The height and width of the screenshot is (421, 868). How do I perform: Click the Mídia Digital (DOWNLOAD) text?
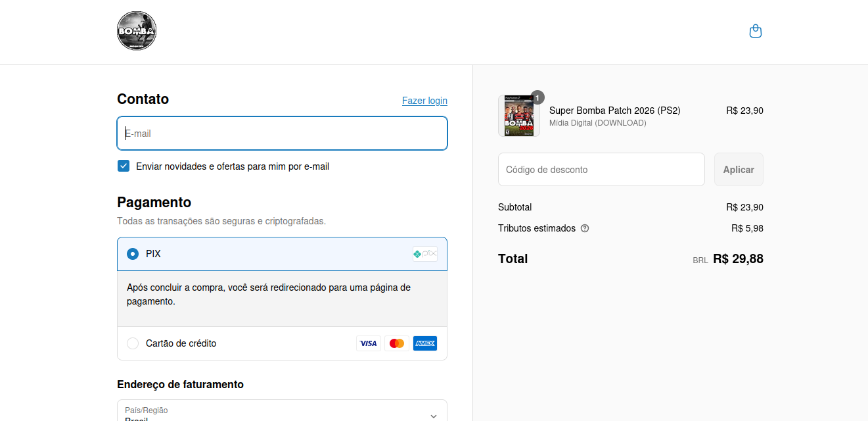click(x=598, y=123)
